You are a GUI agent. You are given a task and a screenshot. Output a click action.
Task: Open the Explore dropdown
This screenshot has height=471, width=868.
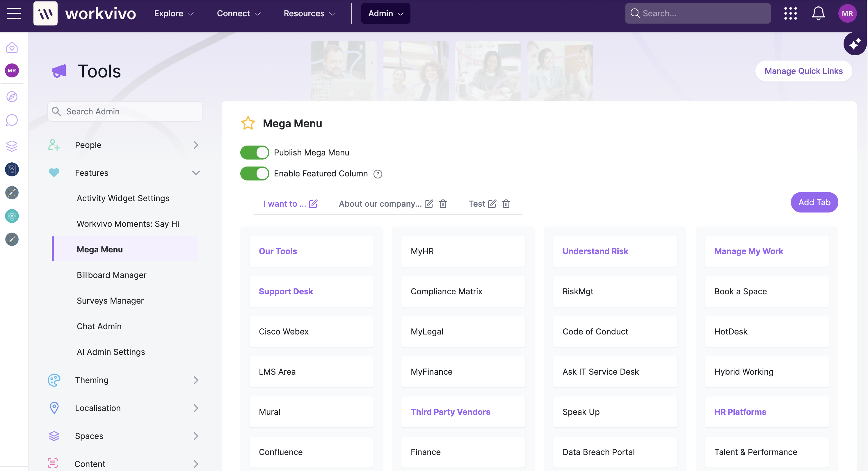(x=174, y=13)
